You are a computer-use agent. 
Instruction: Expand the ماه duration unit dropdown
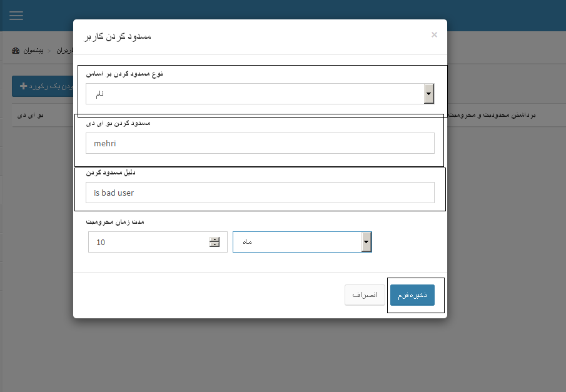[x=302, y=242]
